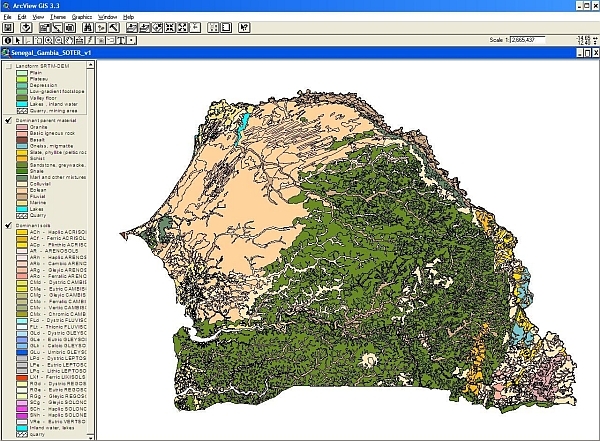Toggle the Dominant soils theme checkbox
Screen dimensions: 600x441
(9, 224)
